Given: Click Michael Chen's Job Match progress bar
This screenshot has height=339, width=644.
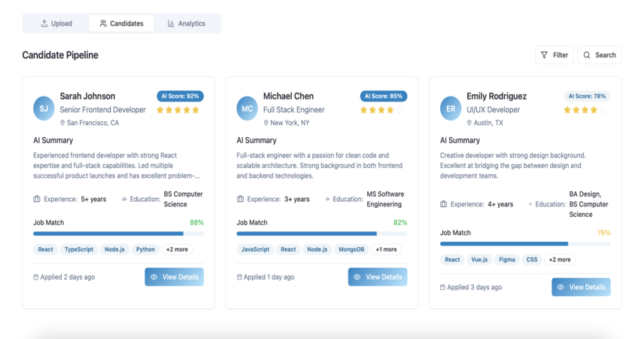Looking at the screenshot, I should pyautogui.click(x=321, y=234).
